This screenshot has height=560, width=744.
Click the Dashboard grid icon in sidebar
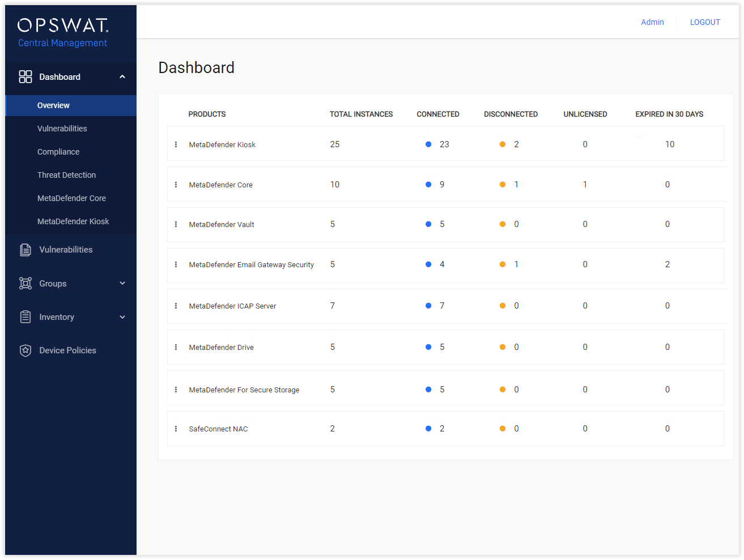coord(25,77)
